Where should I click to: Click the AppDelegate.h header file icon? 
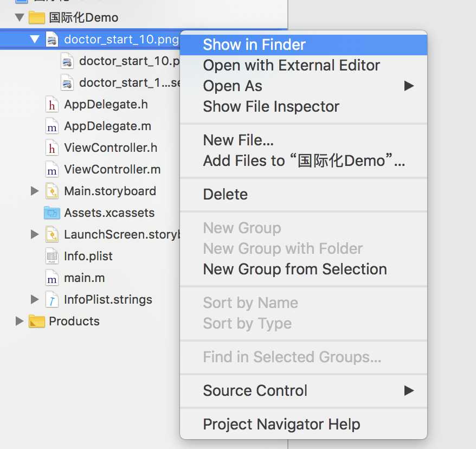[52, 105]
